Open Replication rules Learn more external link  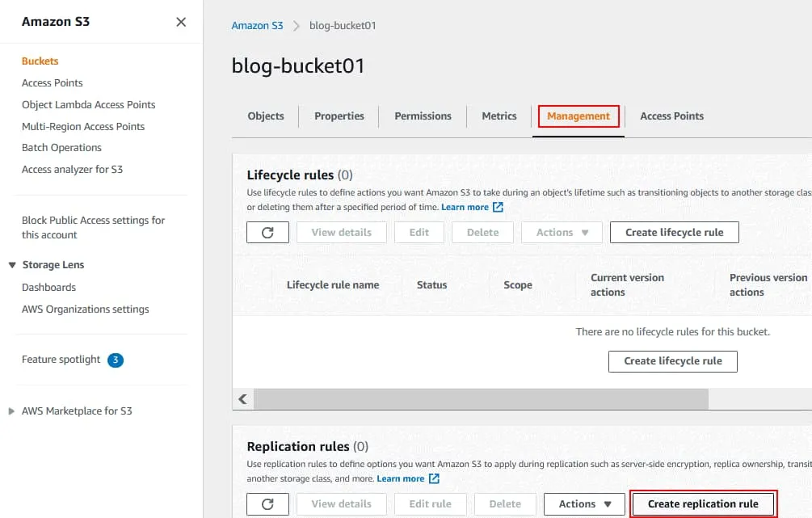(x=407, y=479)
